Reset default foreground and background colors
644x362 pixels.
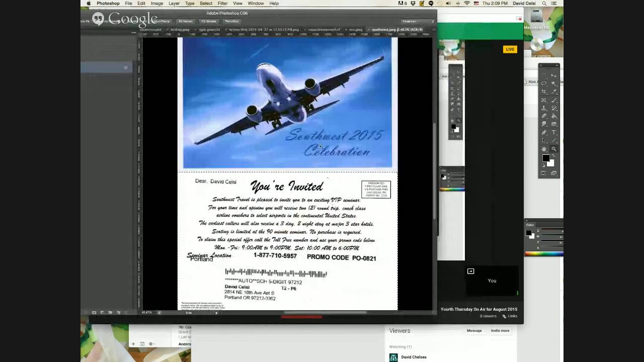pos(543,165)
